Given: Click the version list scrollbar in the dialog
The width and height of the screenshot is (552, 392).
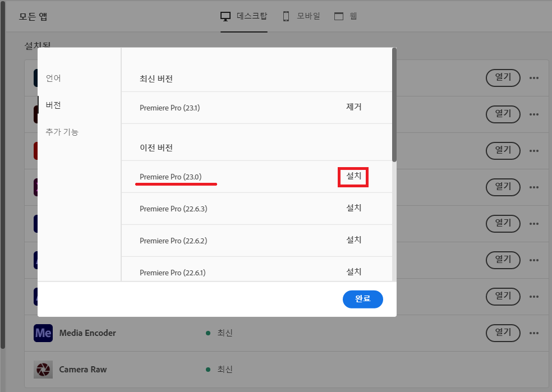Looking at the screenshot, I should point(394,105).
